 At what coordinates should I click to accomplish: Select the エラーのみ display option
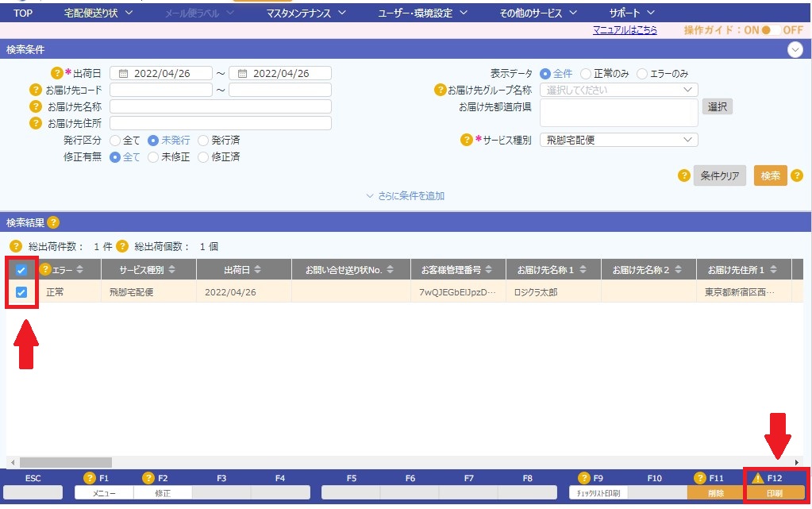(x=642, y=73)
